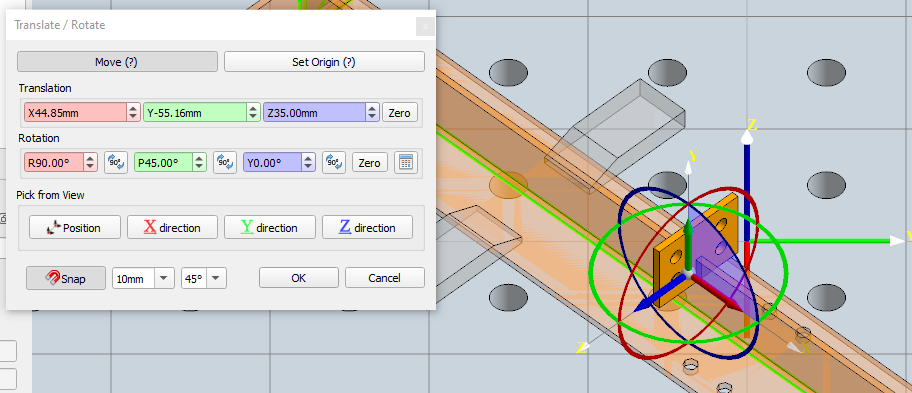
Task: Edit the R90.00° rotation field
Action: pos(54,163)
